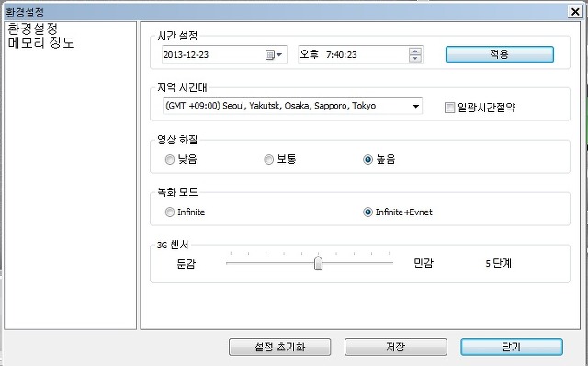Click the 녹화 모드 group label
The image size is (588, 366).
pos(177,192)
